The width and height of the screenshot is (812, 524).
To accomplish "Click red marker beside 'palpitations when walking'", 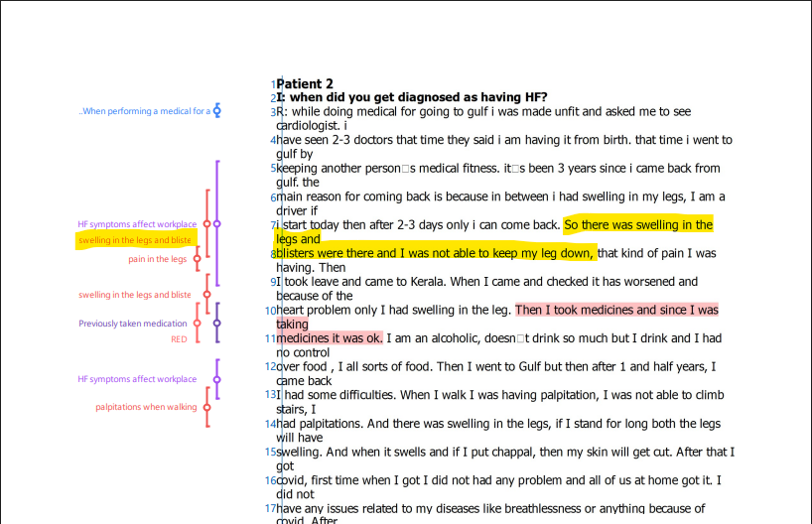I will pos(207,407).
